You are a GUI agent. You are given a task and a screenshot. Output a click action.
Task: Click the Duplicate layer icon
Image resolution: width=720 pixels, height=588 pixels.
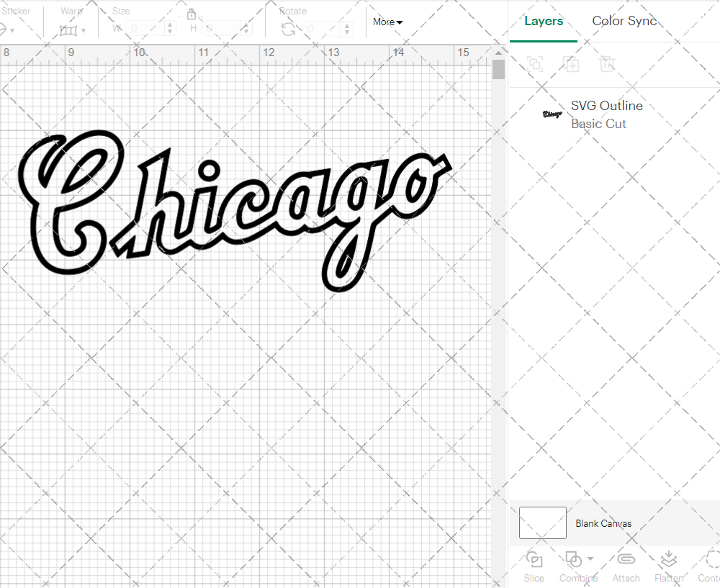(x=572, y=64)
